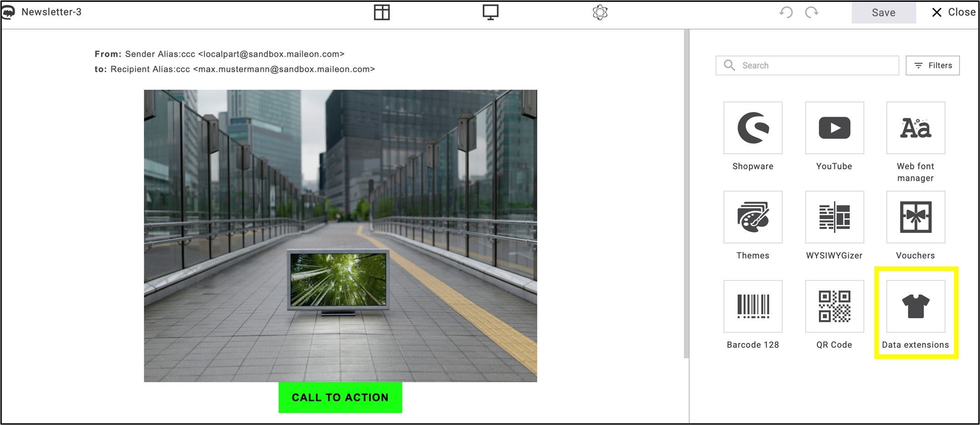The image size is (980, 425).
Task: Select the YouTube addon
Action: pos(834,128)
